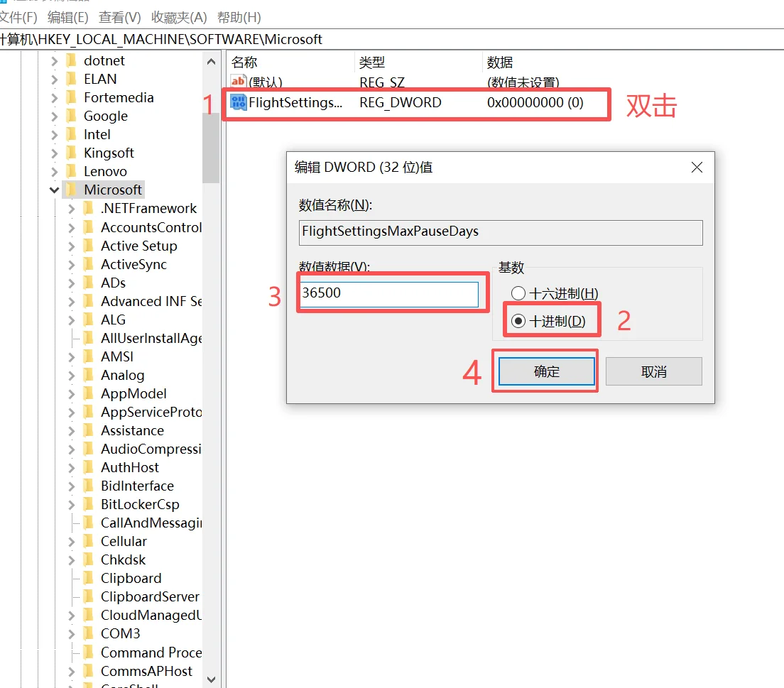Expand the Active Setup subkey arrow
The image size is (784, 688).
(x=72, y=246)
